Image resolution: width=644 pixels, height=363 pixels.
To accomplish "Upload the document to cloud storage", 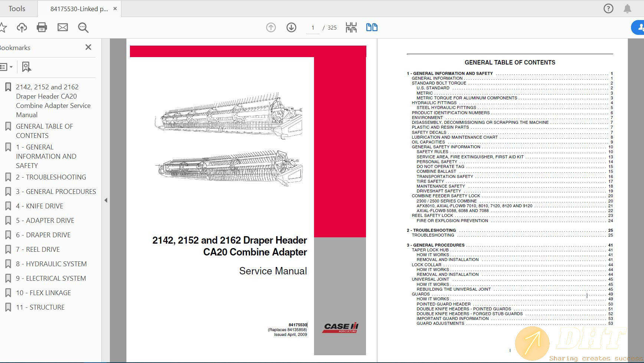I will click(x=22, y=27).
